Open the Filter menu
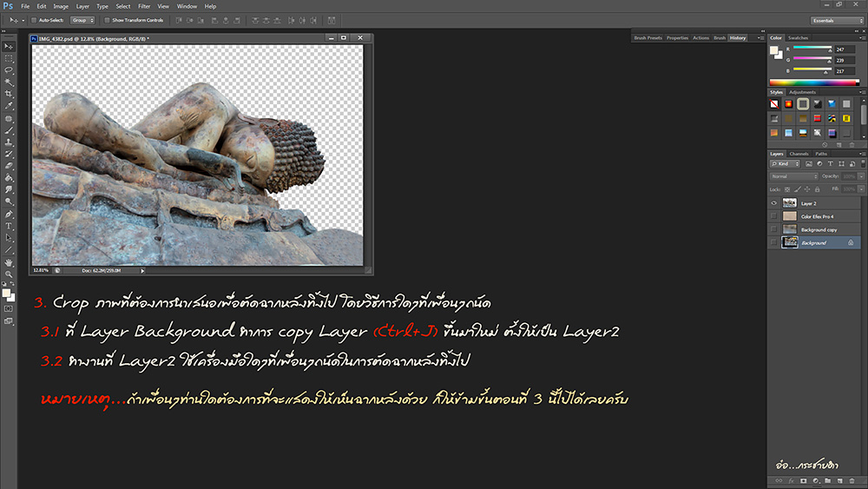Image resolution: width=868 pixels, height=489 pixels. [144, 6]
